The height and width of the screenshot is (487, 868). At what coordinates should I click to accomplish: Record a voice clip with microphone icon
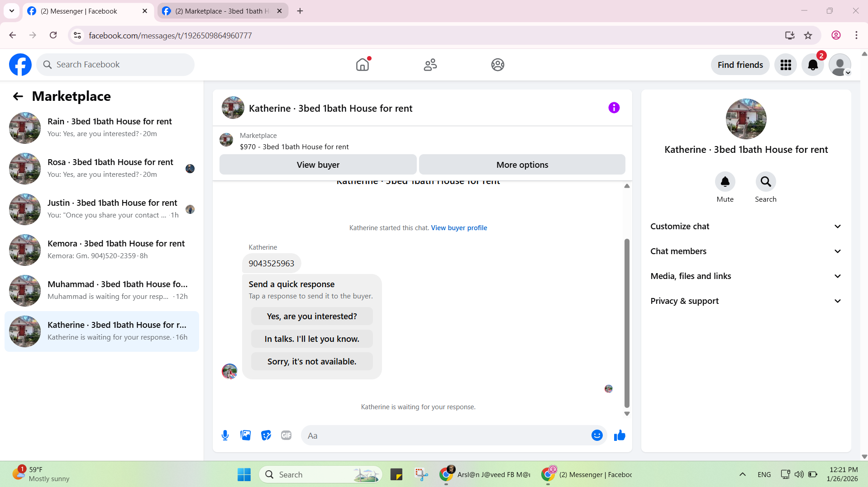(225, 435)
